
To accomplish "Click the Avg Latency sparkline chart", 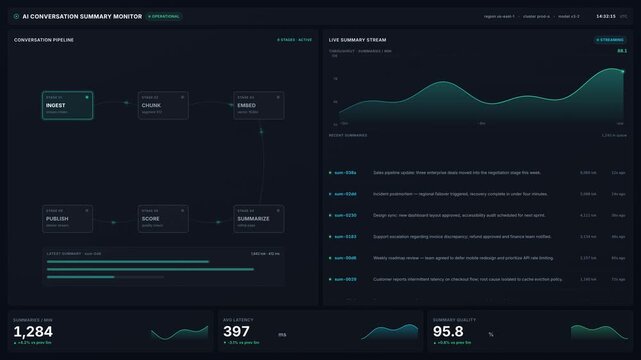I will [x=390, y=332].
